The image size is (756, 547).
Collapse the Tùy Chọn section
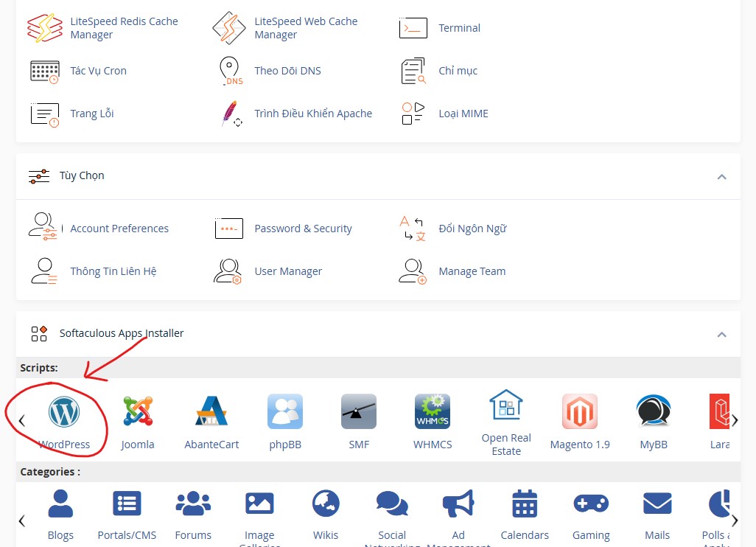pos(721,176)
